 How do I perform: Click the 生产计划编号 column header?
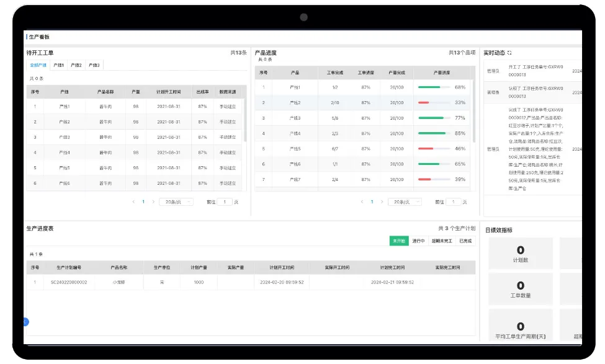click(x=69, y=267)
